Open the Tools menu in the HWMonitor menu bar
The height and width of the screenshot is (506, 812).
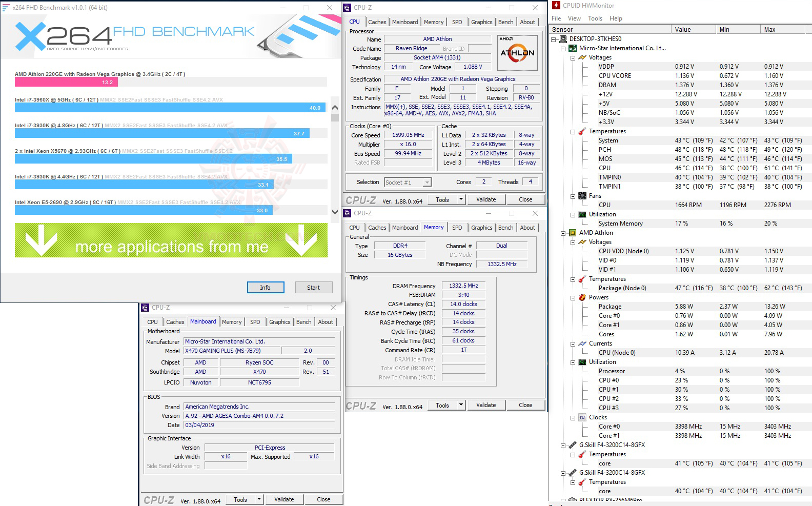click(595, 18)
